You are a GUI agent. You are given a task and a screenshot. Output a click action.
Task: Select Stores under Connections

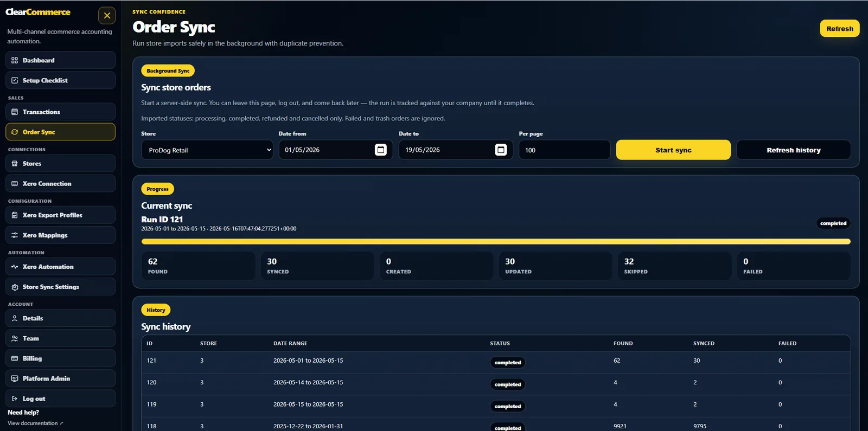tap(60, 163)
